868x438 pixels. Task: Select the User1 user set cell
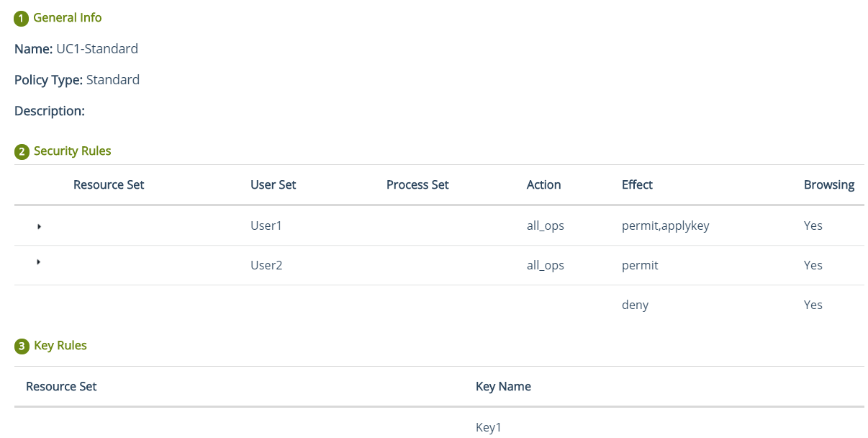click(266, 226)
